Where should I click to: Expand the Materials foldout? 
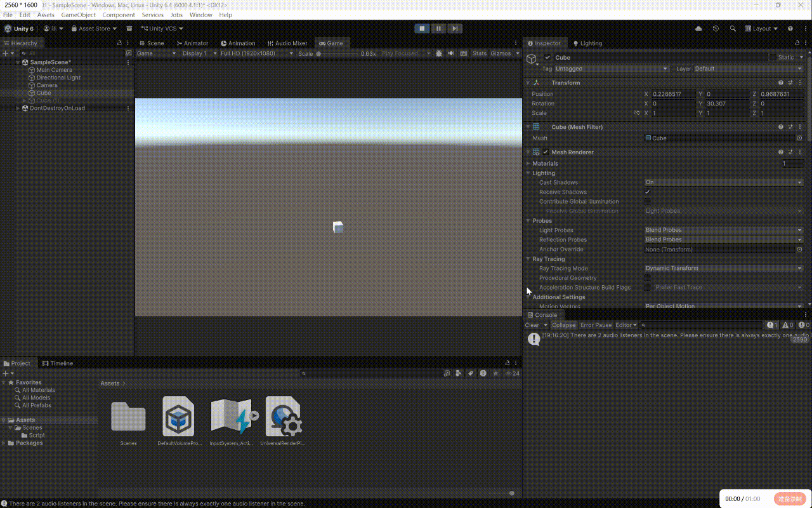point(528,163)
